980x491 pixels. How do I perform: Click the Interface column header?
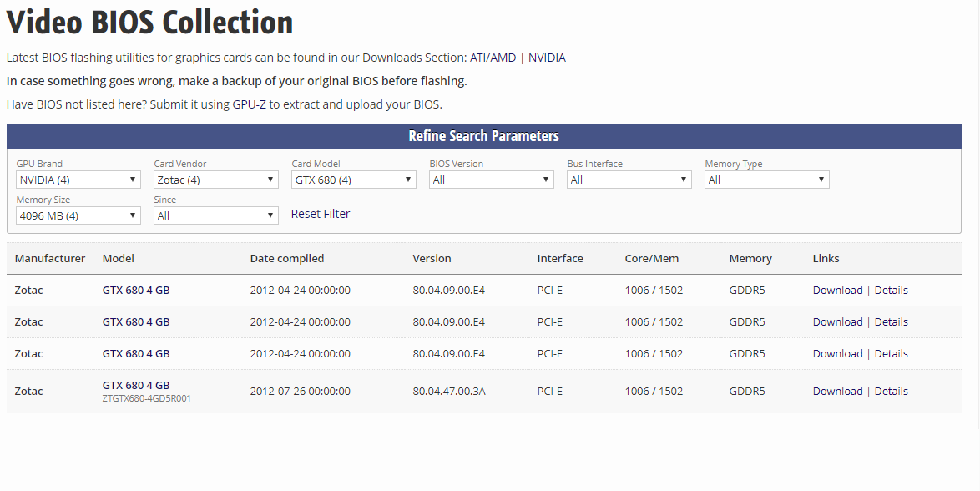click(x=560, y=258)
